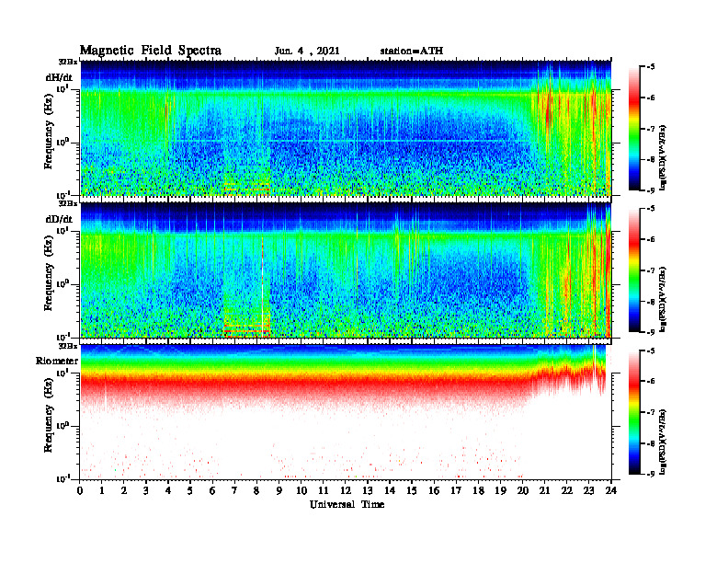
Task: Click the color scale bar beside dD/dt panel
Action: click(x=634, y=270)
